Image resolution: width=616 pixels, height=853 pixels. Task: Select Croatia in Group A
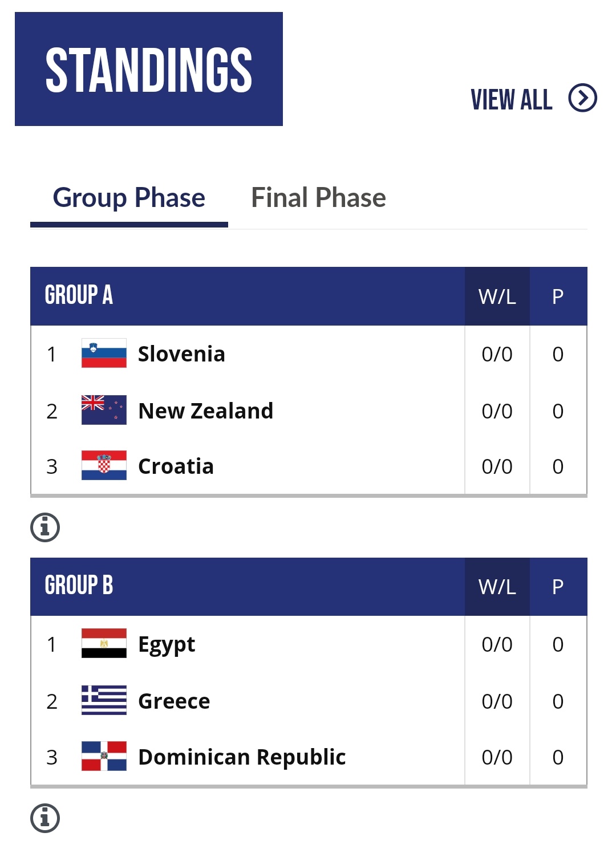click(176, 466)
